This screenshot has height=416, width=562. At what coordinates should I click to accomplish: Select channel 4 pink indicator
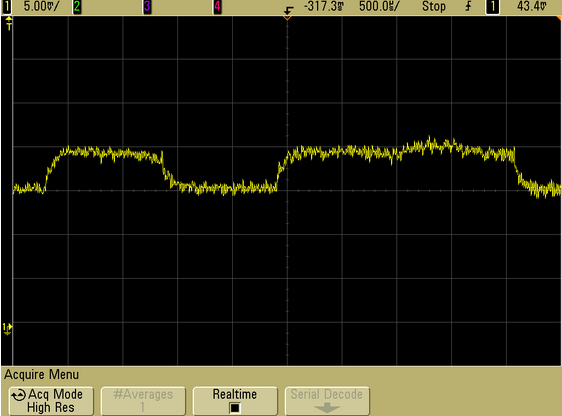217,6
